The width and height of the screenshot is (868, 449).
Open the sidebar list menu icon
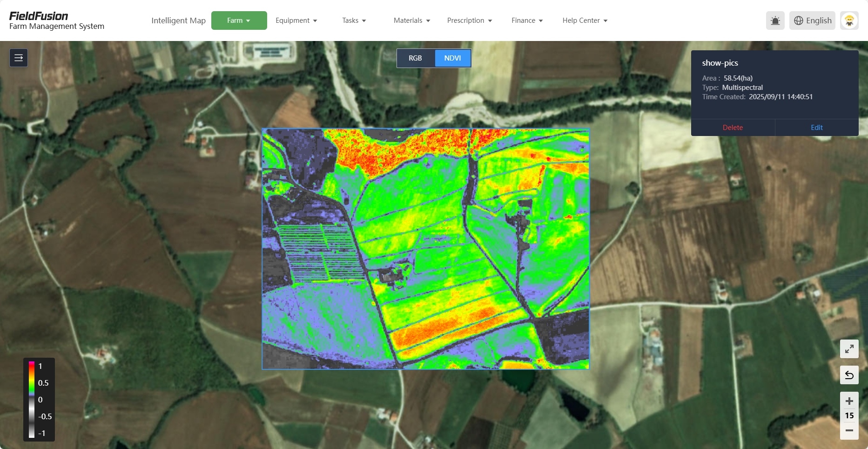pos(19,58)
